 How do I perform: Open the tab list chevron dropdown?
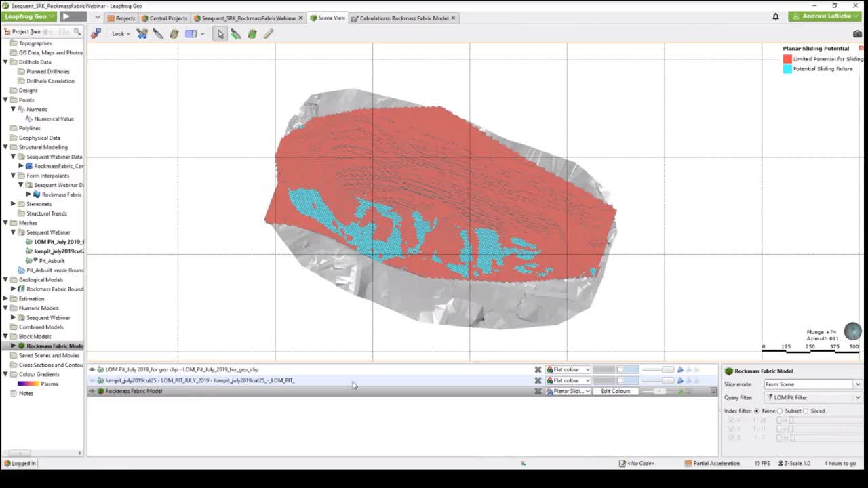(x=98, y=18)
